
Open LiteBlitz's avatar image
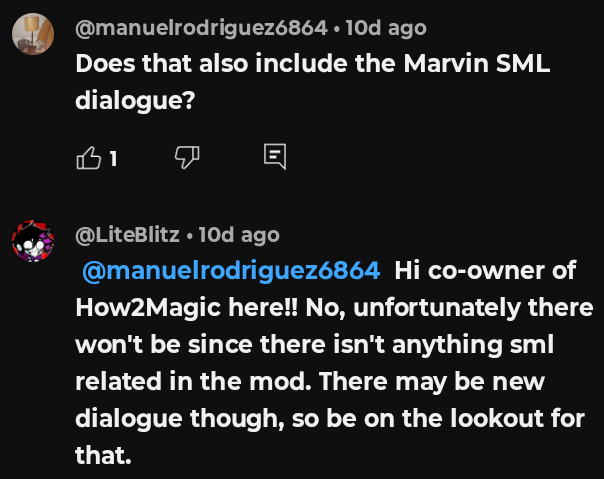point(31,243)
